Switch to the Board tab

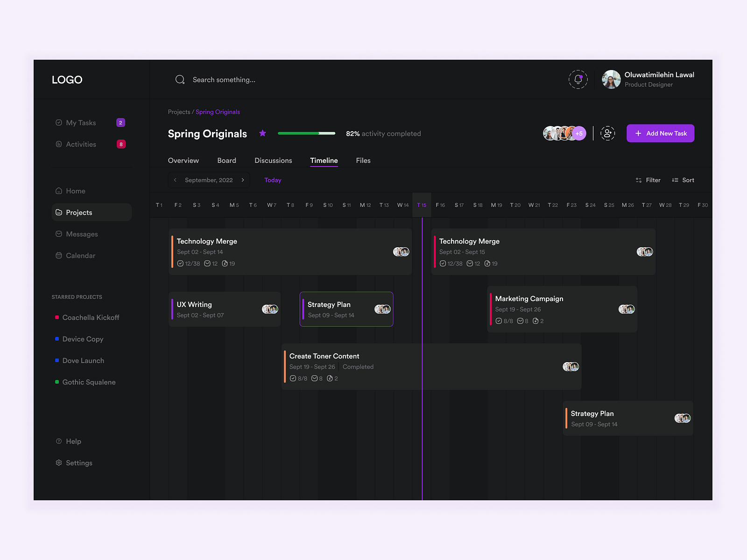tap(227, 160)
